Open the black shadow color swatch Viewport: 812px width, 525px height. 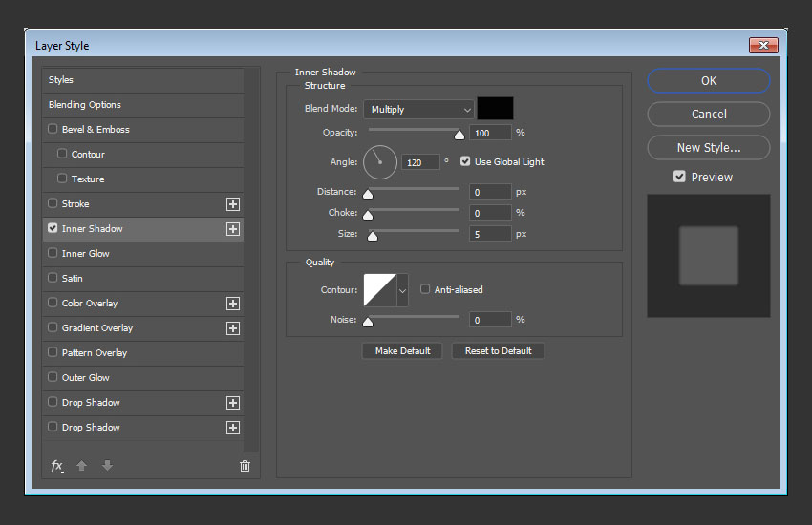pos(495,109)
